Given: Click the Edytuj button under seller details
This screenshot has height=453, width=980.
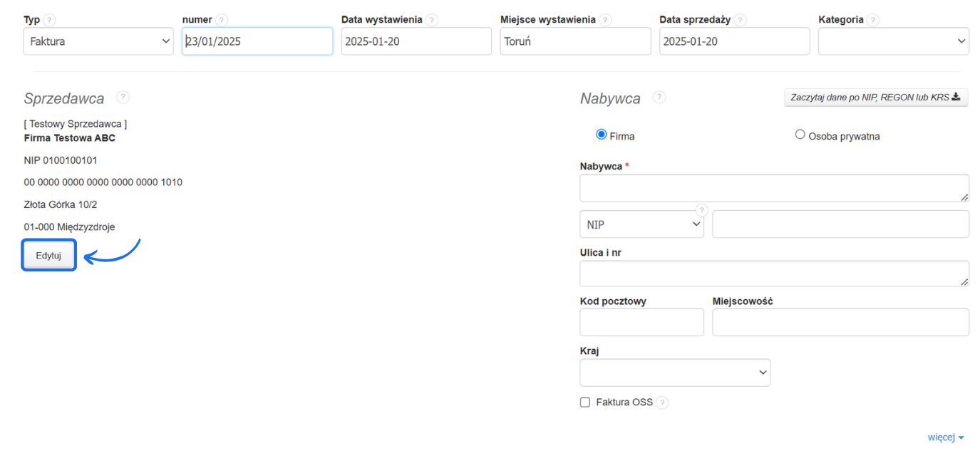Looking at the screenshot, I should click(x=48, y=256).
